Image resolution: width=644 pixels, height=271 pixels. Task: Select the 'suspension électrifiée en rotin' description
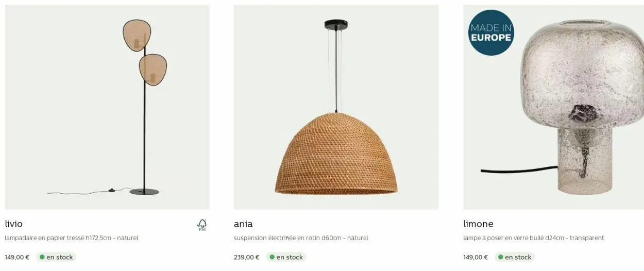point(301,238)
